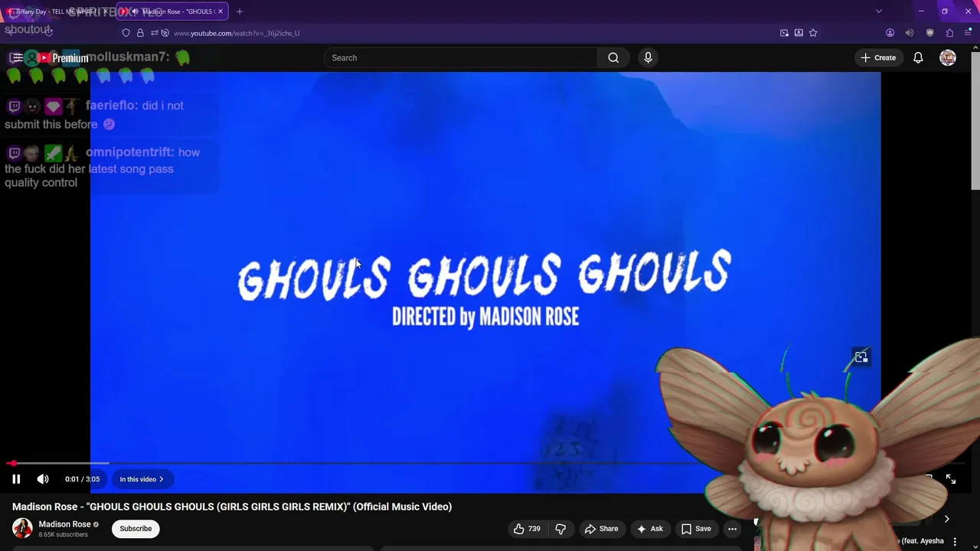Screen dimensions: 980x551
Task: Dislike the video with the thumbs down
Action: pos(560,529)
